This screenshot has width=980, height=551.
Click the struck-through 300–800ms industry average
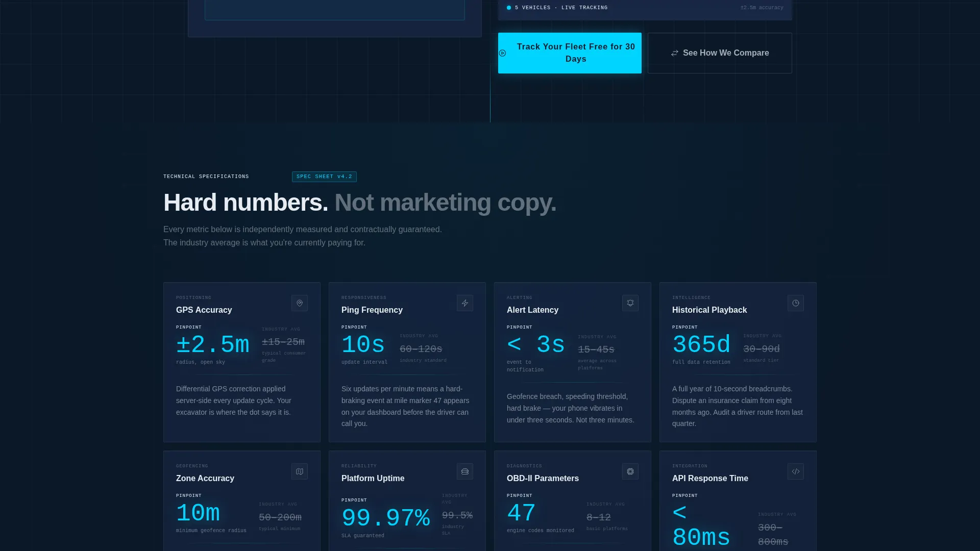pos(773,535)
